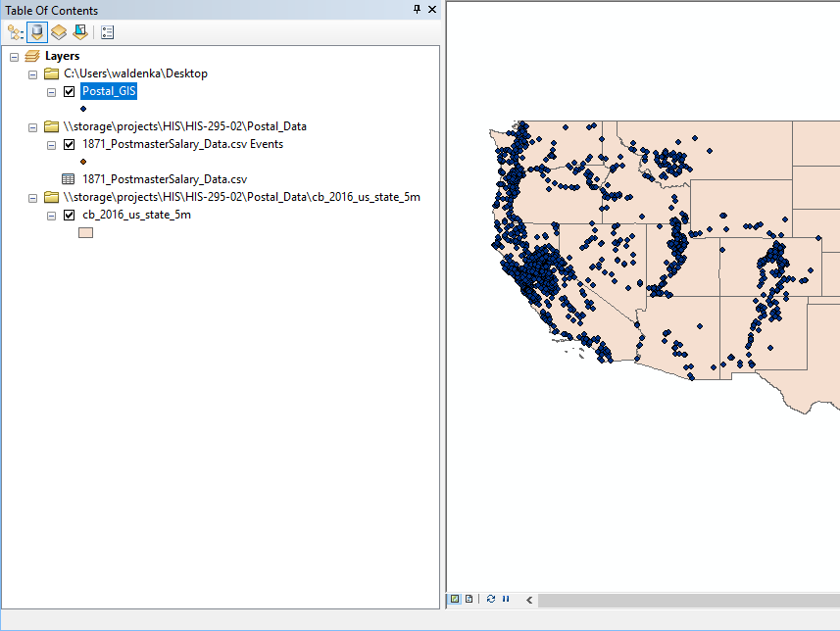Click List By Drawing Order icon
This screenshot has width=840, height=631.
pos(15,32)
